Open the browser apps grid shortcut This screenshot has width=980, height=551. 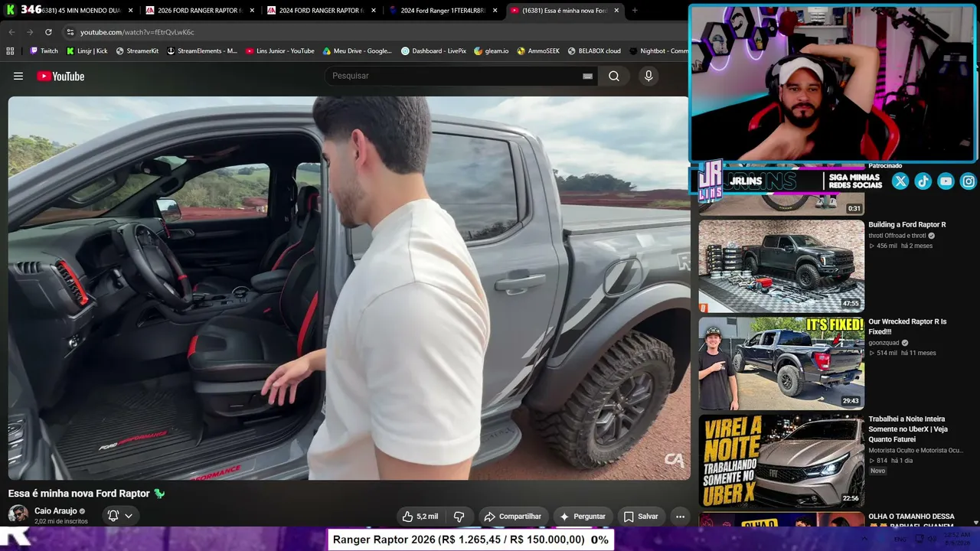click(x=10, y=51)
